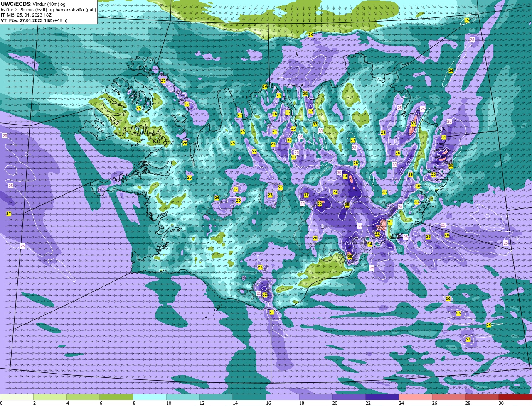The image size is (532, 406).
Task: Select the 2–4 m/s light green legend swatch
Action: (50, 397)
